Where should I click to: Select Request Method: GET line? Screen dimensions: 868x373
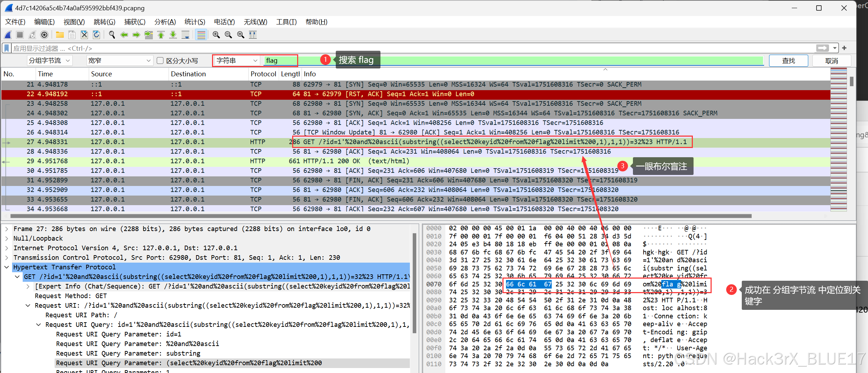(x=71, y=296)
